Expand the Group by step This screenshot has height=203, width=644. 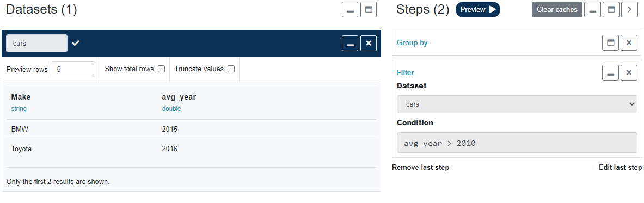[610, 43]
